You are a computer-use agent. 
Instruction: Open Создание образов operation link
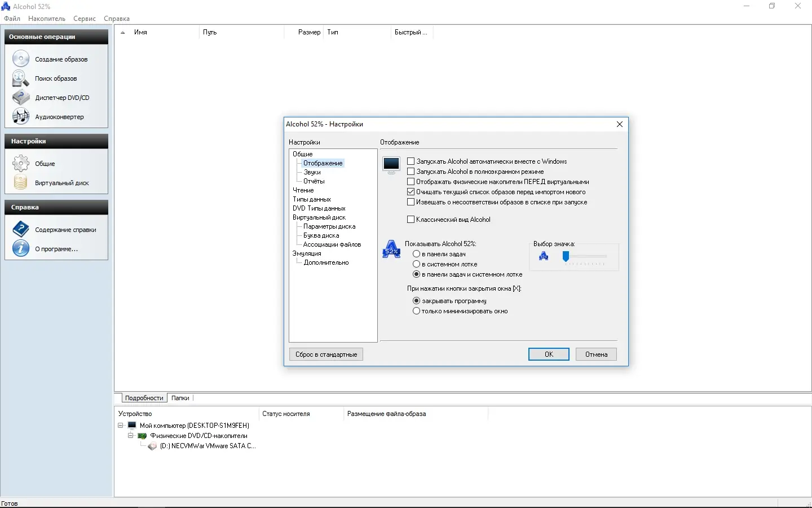61,59
